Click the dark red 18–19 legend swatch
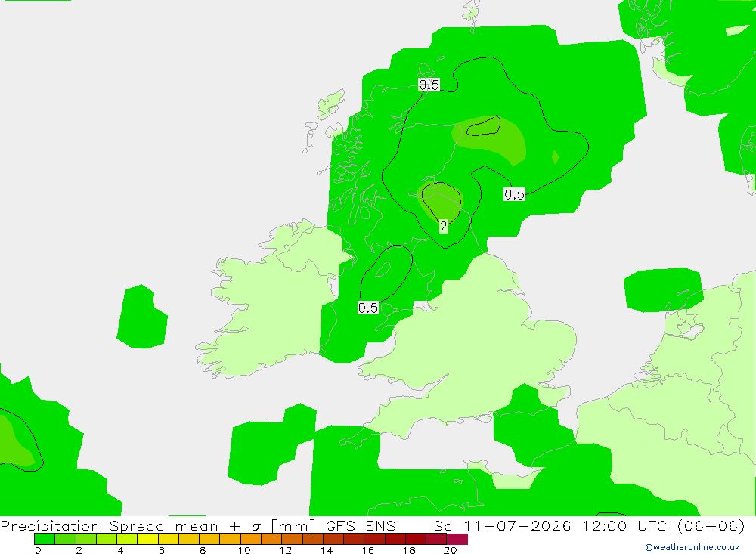The image size is (756, 554). click(416, 539)
